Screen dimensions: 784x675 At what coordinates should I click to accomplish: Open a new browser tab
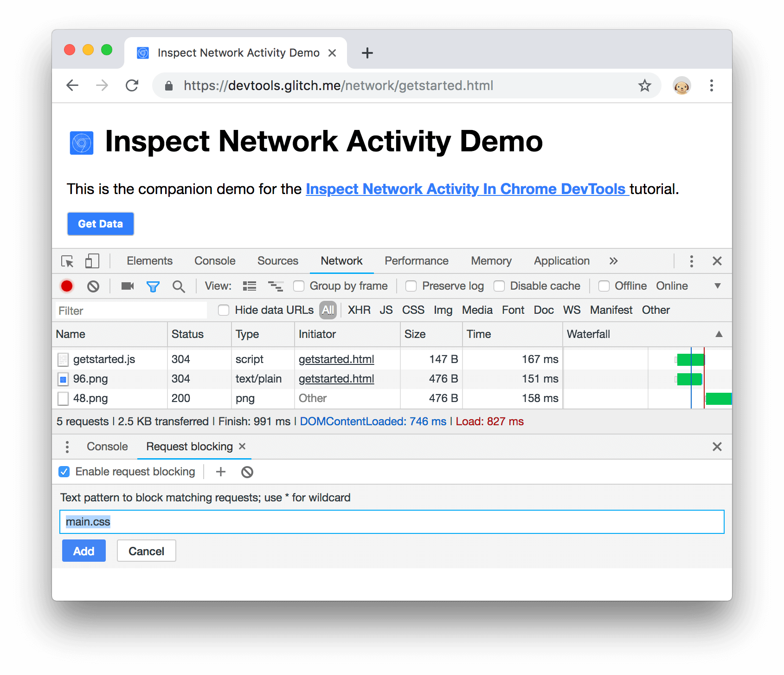click(x=367, y=53)
